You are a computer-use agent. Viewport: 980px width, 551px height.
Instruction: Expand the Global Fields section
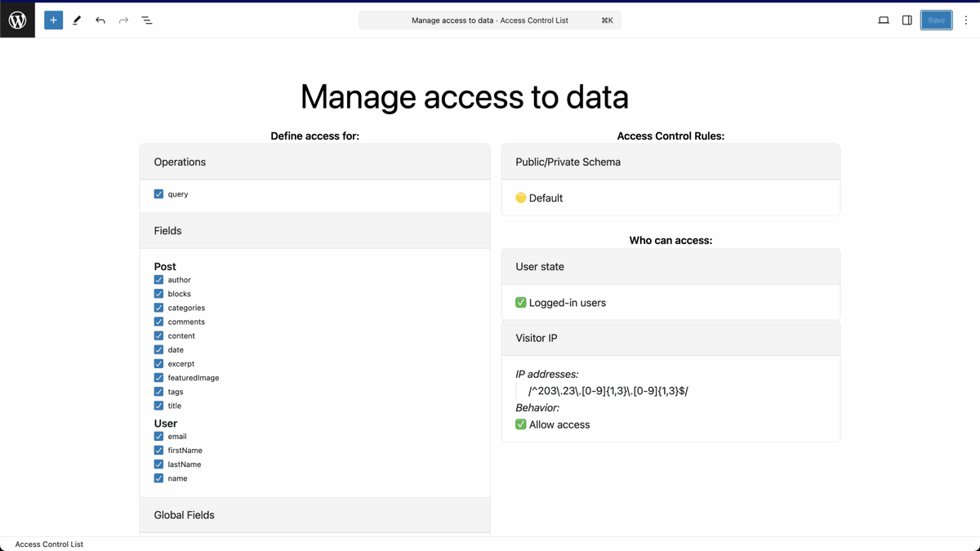(x=314, y=514)
